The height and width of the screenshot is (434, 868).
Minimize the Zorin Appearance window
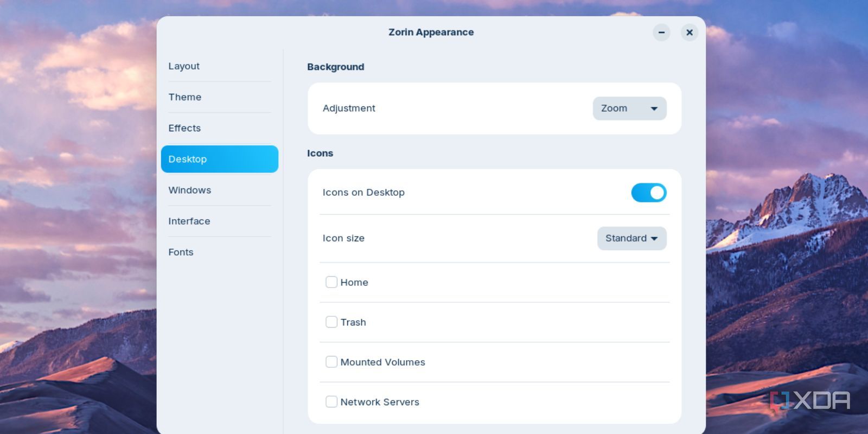click(x=661, y=33)
